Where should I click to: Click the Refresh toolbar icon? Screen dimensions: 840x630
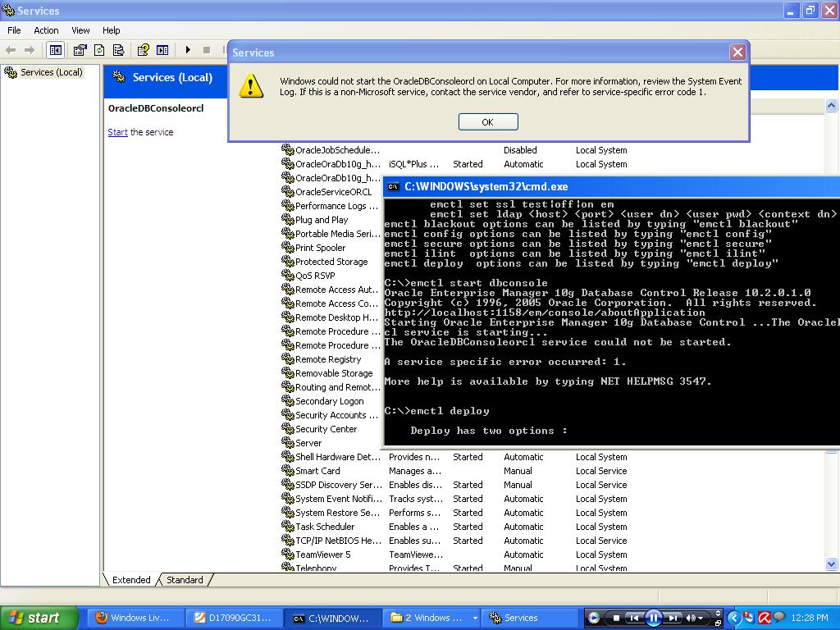click(99, 50)
